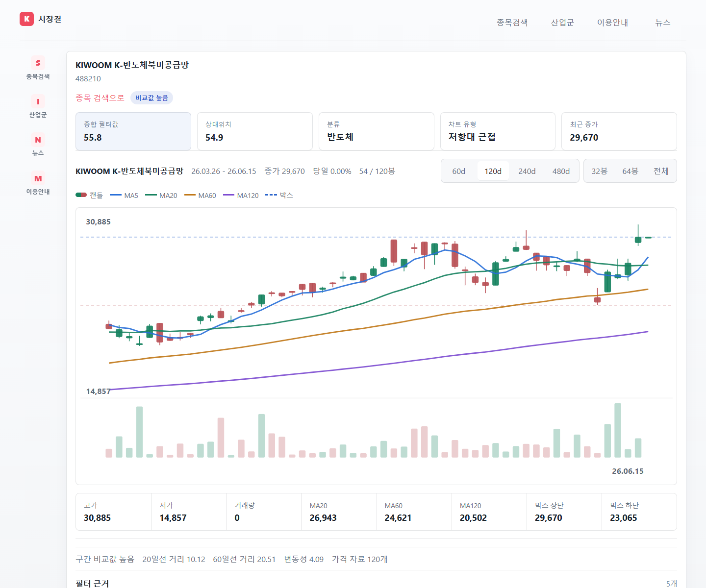
Task: Select the 60d period tab
Action: 459,171
